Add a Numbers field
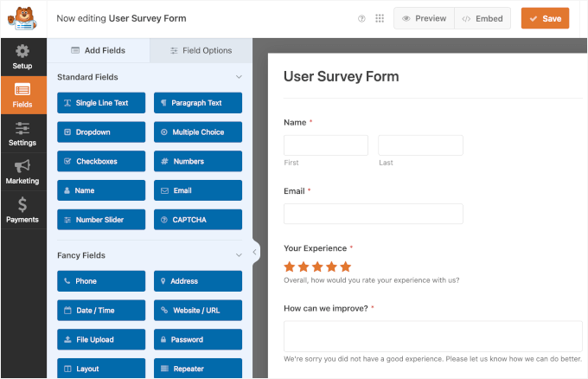Screen dimensions: 588x379 pyautogui.click(x=198, y=161)
